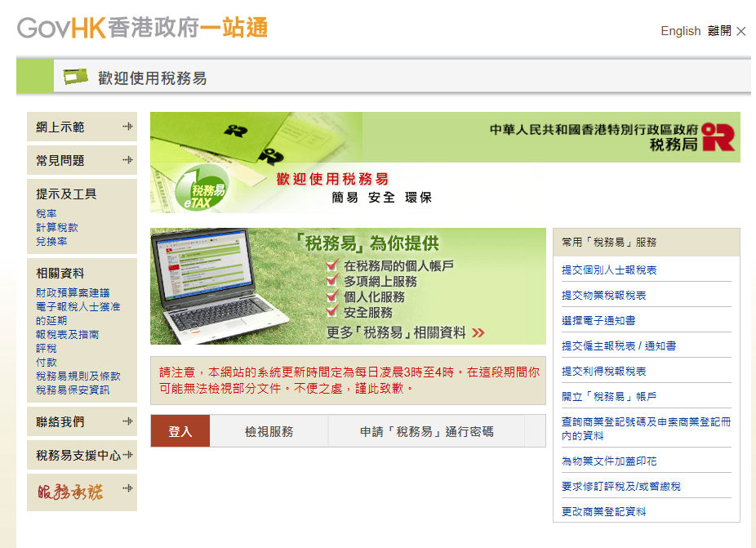Expand the 聯絡我們 sidebar item
The width and height of the screenshot is (756, 548).
(127, 421)
